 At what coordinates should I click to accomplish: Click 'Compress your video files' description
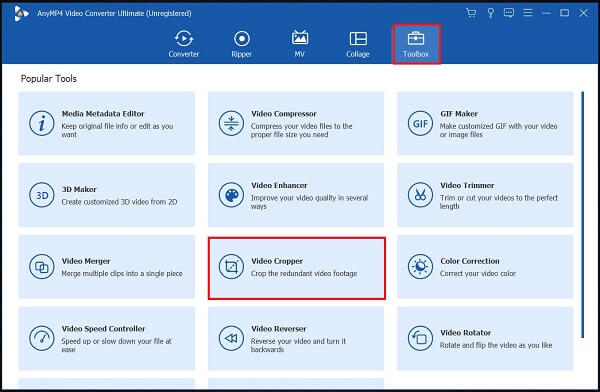(x=302, y=130)
